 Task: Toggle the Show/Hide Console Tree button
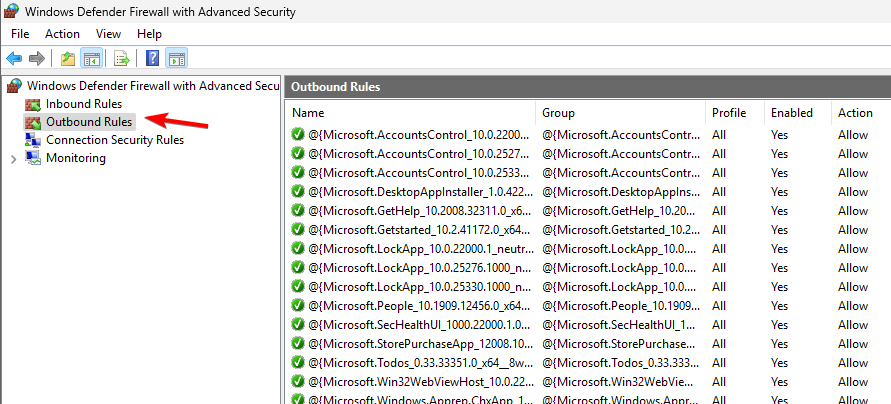91,58
